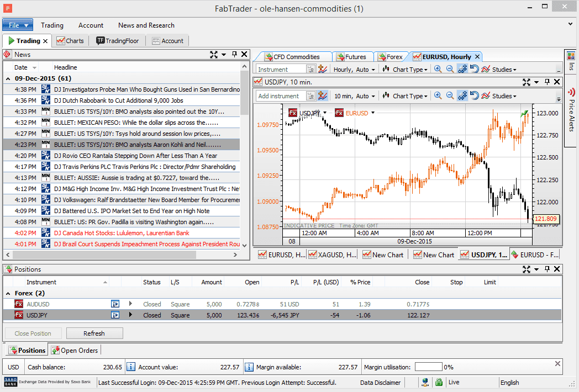Image resolution: width=579 pixels, height=392 pixels.
Task: Click the Margin available info icon
Action: click(249, 367)
